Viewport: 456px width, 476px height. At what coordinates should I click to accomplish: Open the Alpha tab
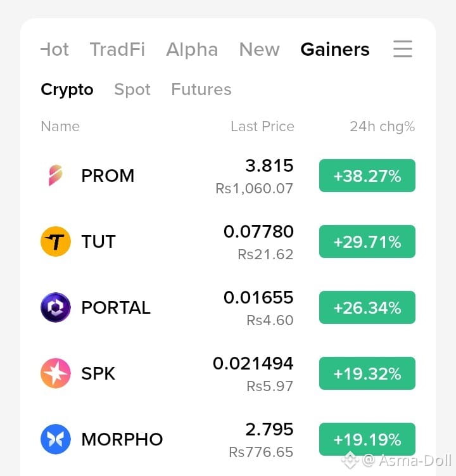[192, 49]
